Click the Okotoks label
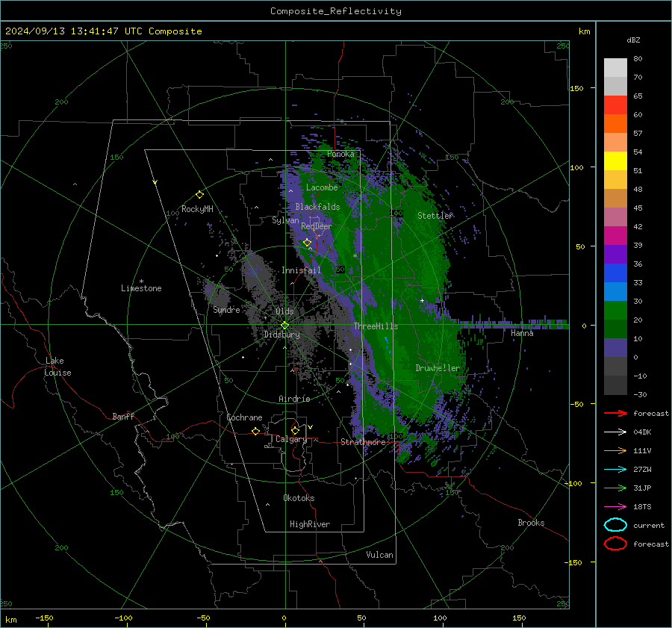This screenshot has height=628, width=672. point(299,498)
